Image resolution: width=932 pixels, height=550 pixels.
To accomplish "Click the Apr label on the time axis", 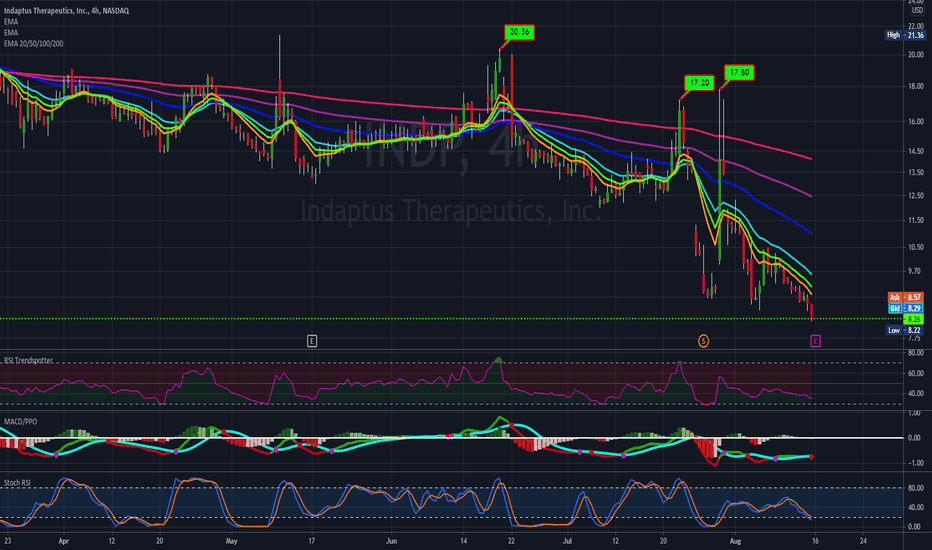I will tap(64, 541).
